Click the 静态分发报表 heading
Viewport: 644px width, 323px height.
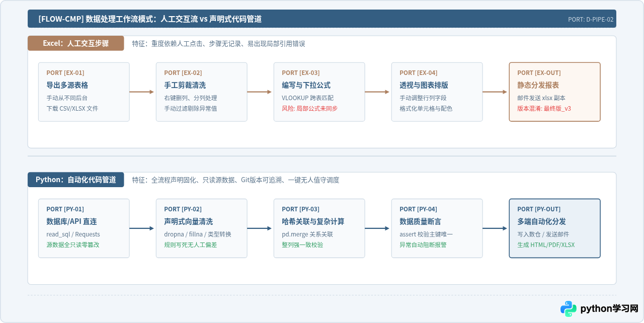tap(538, 85)
